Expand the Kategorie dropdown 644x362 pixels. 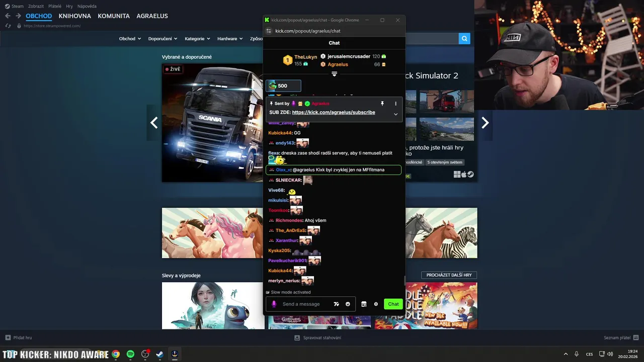point(197,39)
